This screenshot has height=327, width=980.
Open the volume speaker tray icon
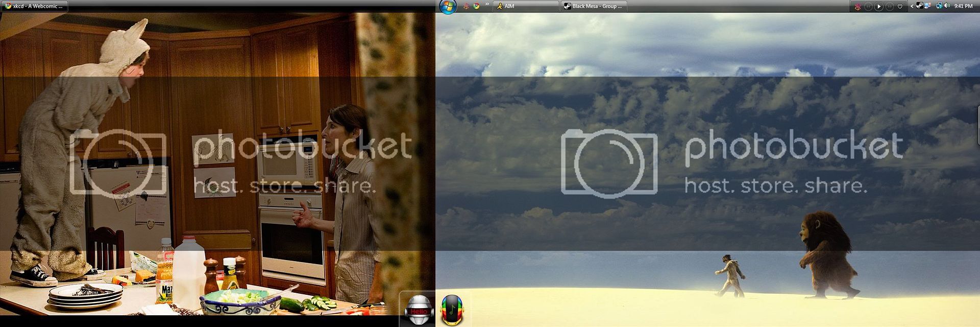(x=947, y=6)
